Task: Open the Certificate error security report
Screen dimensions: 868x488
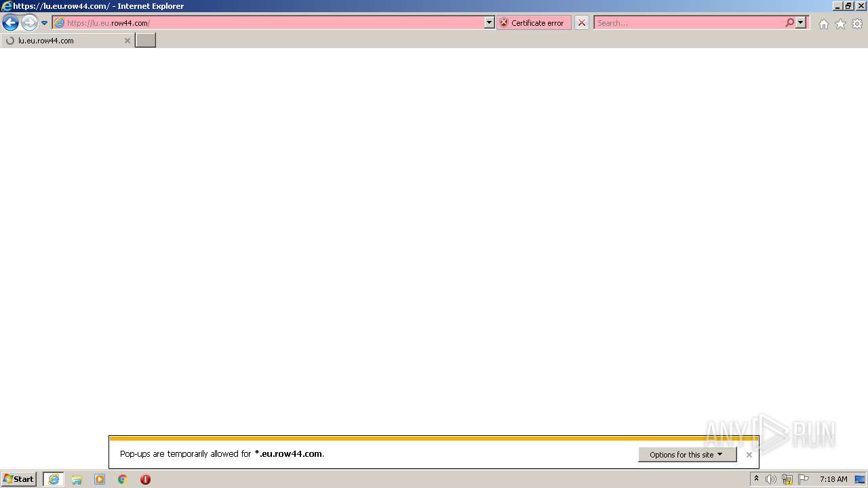Action: pos(534,23)
